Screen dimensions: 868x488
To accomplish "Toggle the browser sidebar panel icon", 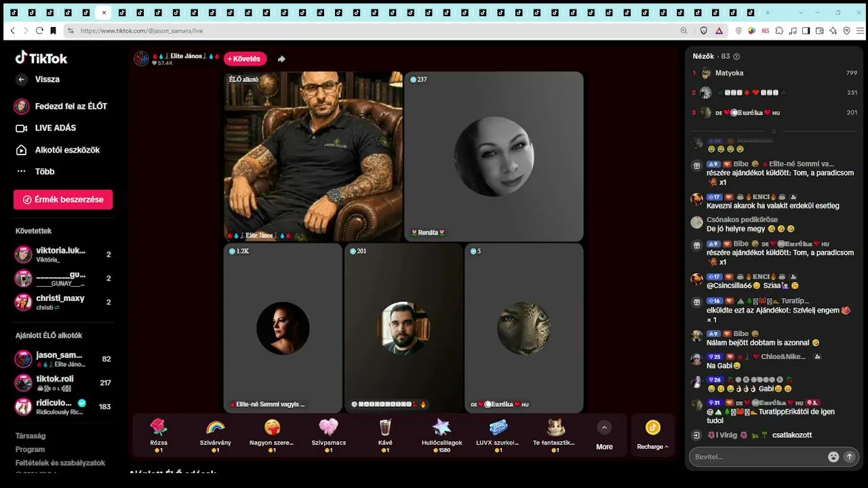I will click(x=806, y=30).
